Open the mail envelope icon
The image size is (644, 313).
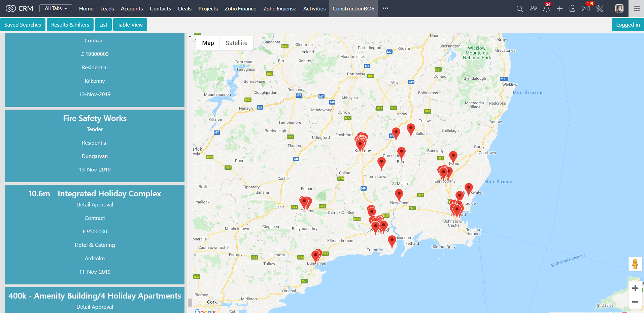click(x=586, y=9)
